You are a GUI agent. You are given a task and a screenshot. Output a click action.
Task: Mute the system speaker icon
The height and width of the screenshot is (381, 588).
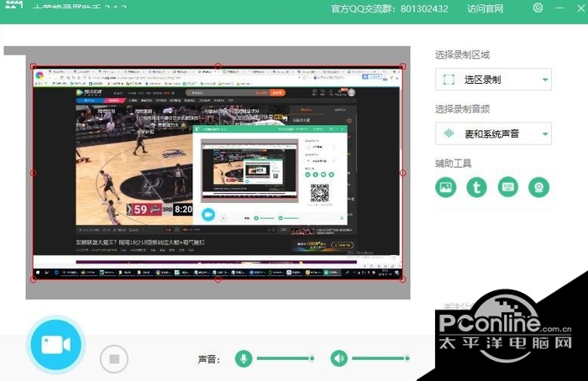point(339,358)
